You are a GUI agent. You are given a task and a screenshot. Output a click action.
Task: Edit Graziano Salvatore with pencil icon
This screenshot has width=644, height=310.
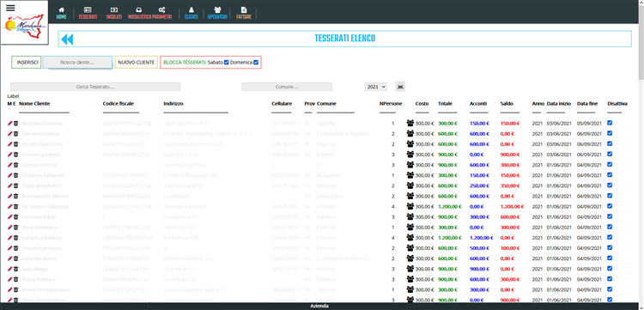[x=9, y=175]
